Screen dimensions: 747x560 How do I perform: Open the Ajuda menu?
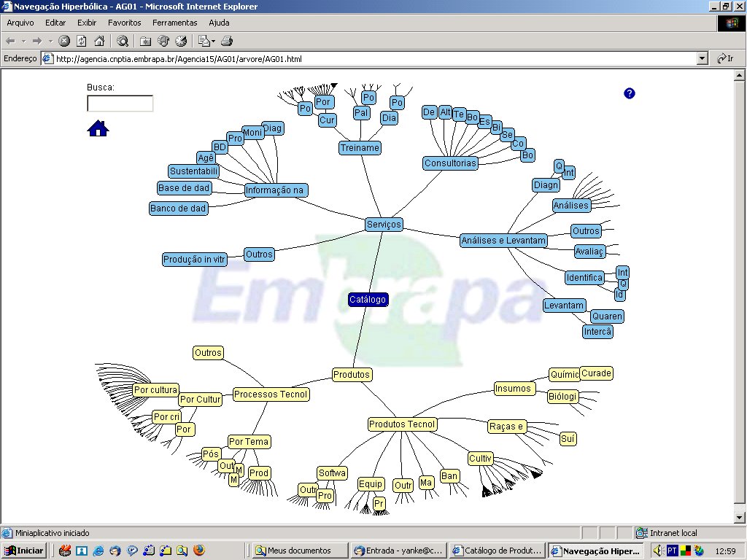(x=219, y=23)
